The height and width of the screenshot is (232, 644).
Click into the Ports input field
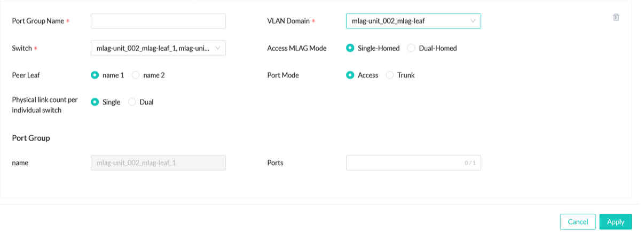pos(406,163)
